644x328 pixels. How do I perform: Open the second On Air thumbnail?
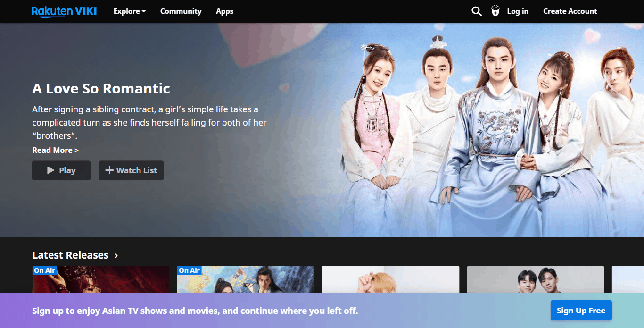click(x=245, y=279)
